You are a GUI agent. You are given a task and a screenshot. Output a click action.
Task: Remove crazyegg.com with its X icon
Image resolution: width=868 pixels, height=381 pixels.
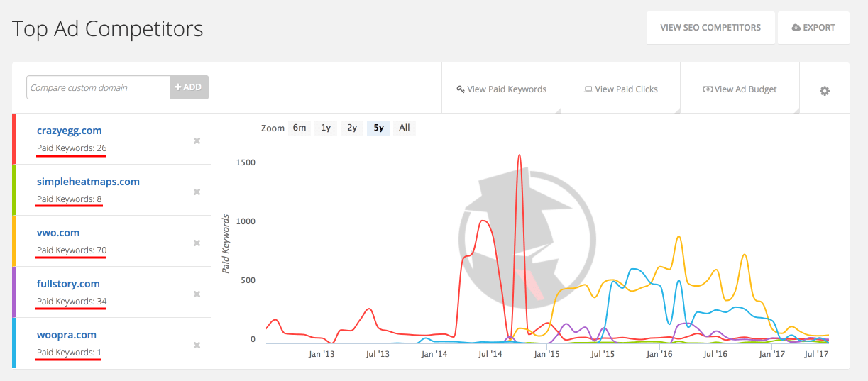(x=197, y=140)
